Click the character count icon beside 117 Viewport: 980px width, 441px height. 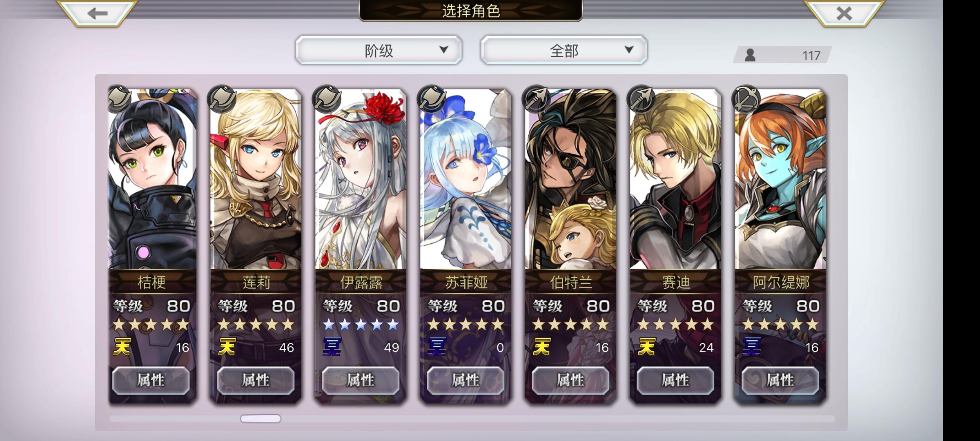[750, 55]
